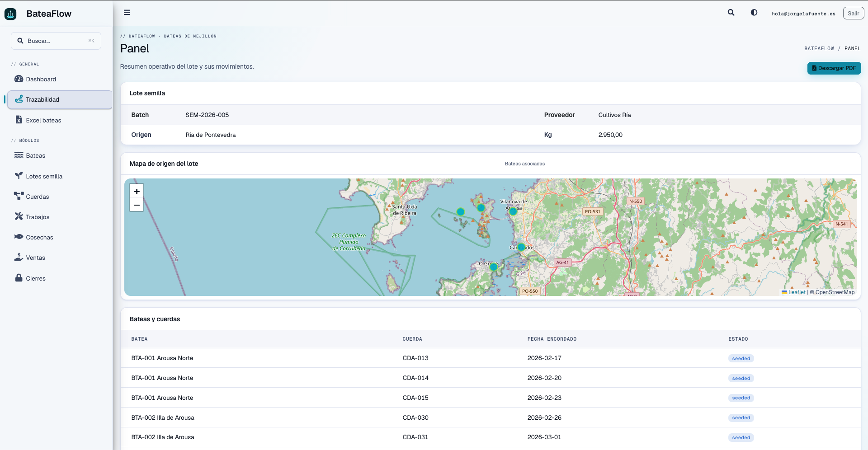Click seeded badge in CDA-030 row
This screenshot has height=450, width=868.
(741, 418)
